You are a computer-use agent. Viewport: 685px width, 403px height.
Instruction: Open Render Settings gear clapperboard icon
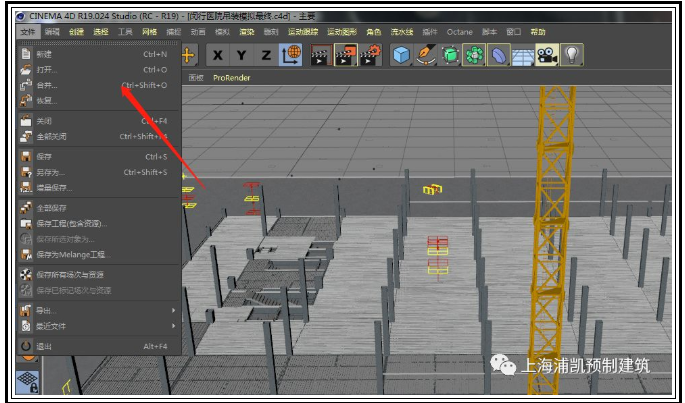(370, 55)
